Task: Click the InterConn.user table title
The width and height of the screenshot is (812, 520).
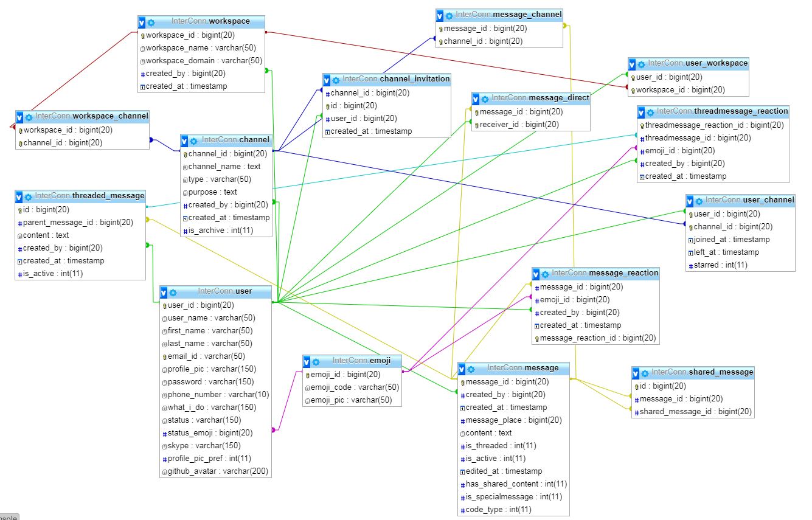Action: click(x=225, y=291)
